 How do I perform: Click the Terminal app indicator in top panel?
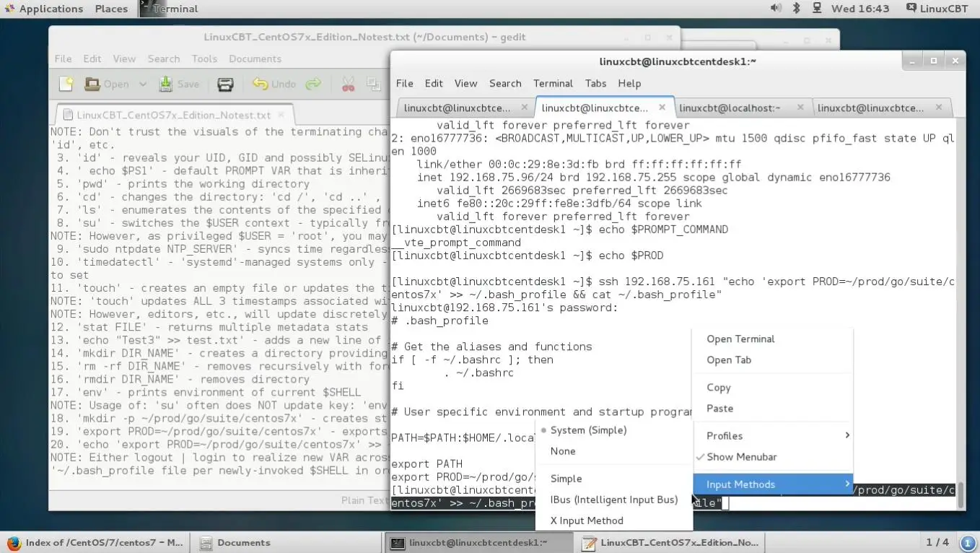pyautogui.click(x=170, y=9)
